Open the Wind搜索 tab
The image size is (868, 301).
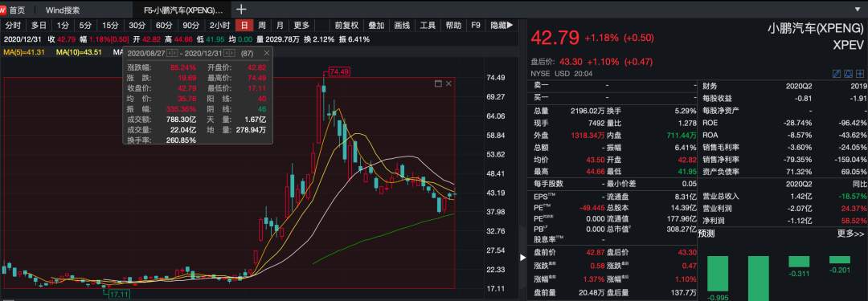tap(63, 10)
